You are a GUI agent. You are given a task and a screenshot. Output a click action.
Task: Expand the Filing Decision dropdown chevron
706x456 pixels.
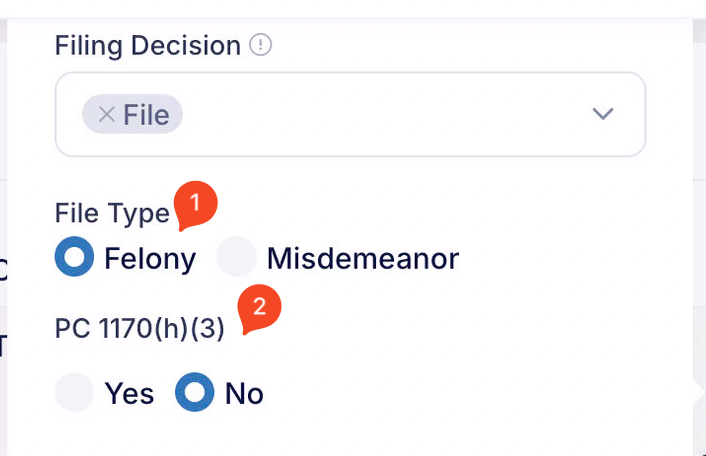click(x=603, y=113)
